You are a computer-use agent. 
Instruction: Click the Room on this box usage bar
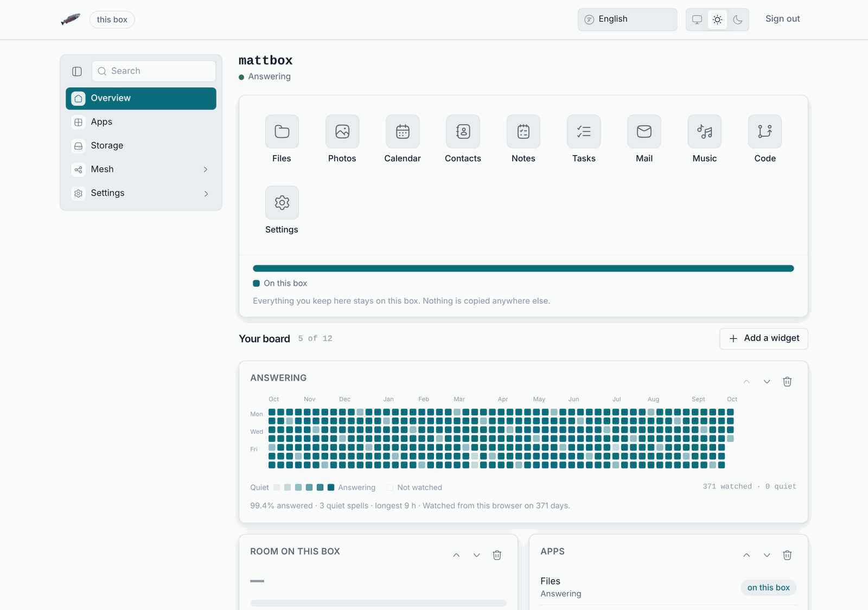tap(378, 603)
